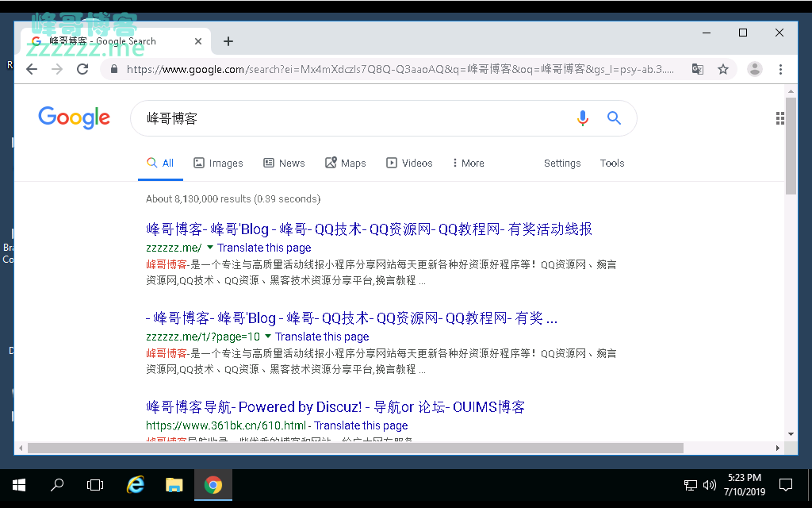Open the search Tools options
Screen dimensions: 812x508
pyautogui.click(x=612, y=164)
